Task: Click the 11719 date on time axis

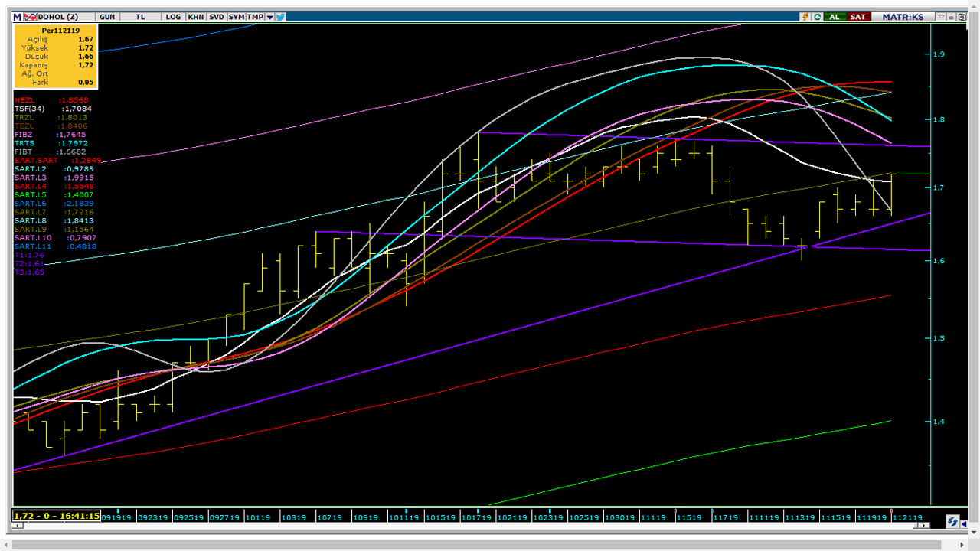Action: pyautogui.click(x=726, y=518)
